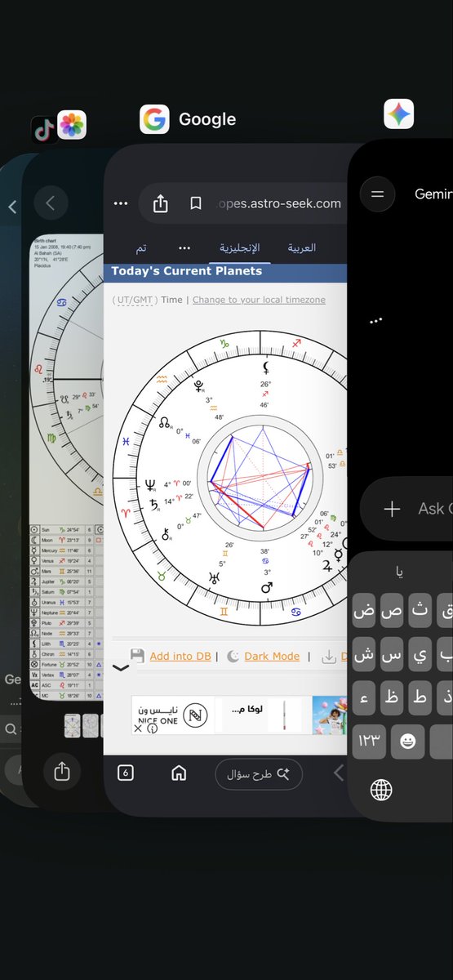The height and width of the screenshot is (980, 453).
Task: Tap the home icon in Google bottom bar
Action: click(x=179, y=773)
